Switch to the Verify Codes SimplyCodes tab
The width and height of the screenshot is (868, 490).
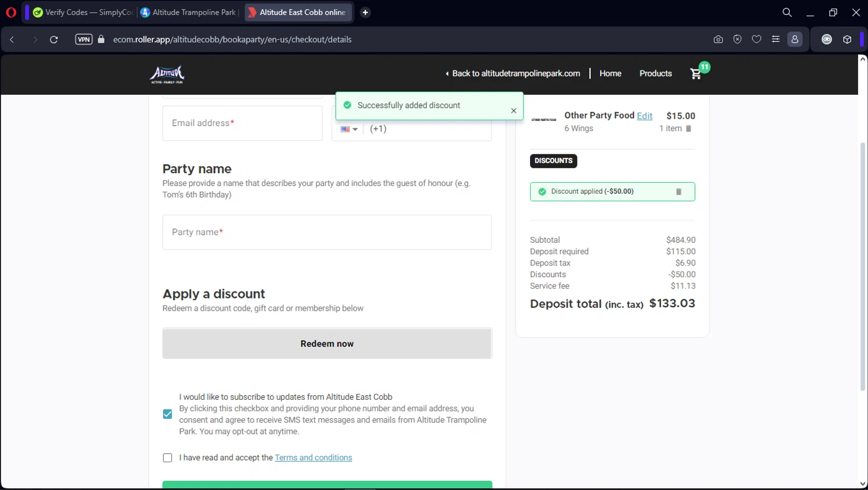click(83, 12)
